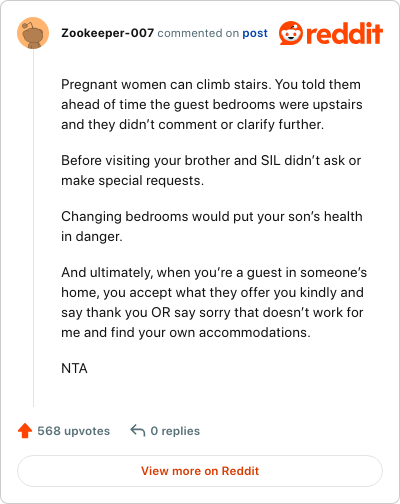The height and width of the screenshot is (504, 400).
Task: Collapse the comment using the thread line
Action: (33, 228)
